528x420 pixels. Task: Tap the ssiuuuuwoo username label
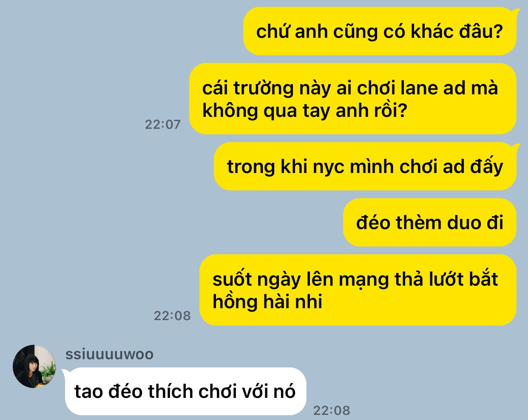click(109, 354)
